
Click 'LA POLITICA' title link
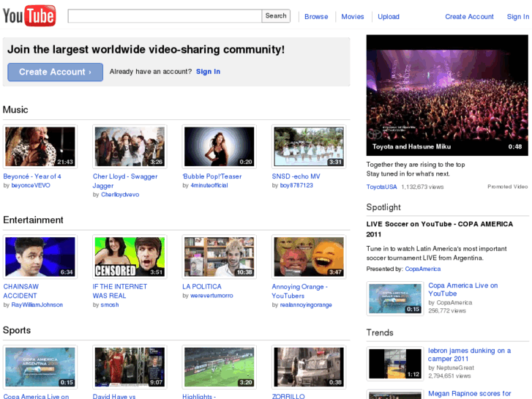202,286
